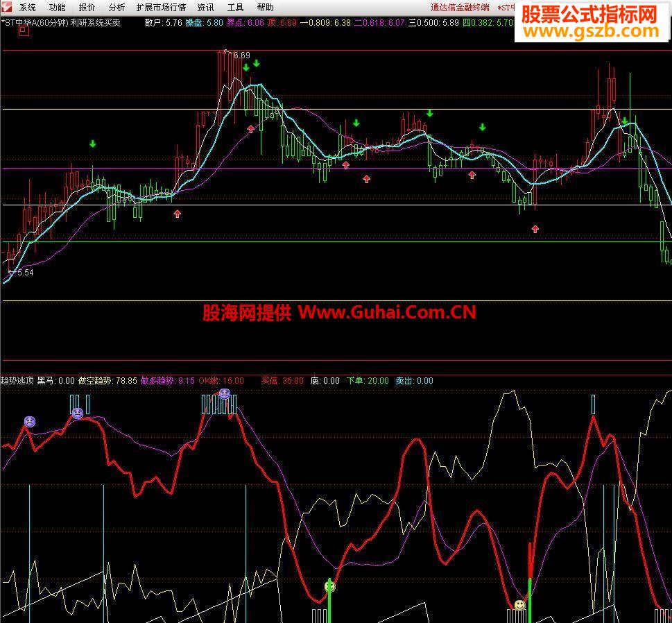Click the yellow smiley face marker
The height and width of the screenshot is (623, 672).
519,605
